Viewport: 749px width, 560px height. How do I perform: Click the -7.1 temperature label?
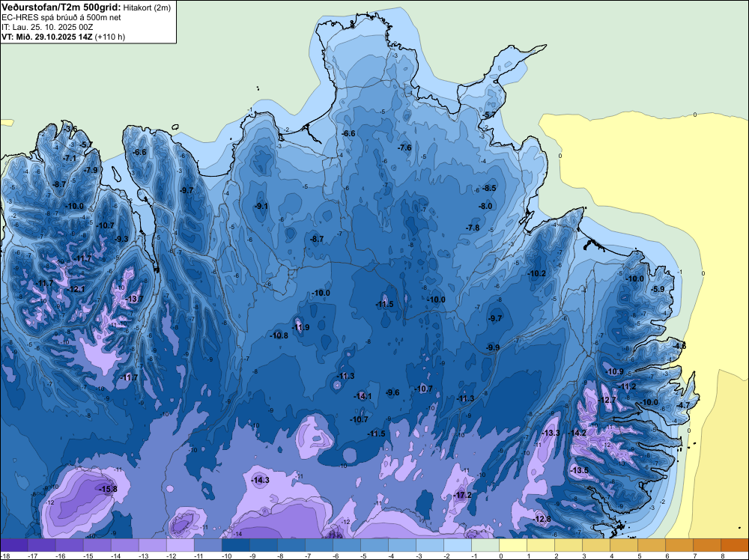[x=70, y=158]
